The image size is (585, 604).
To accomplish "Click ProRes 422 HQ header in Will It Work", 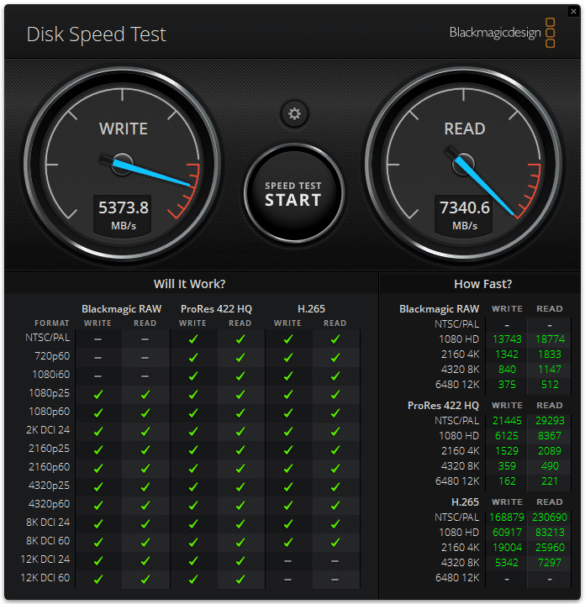I will 216,309.
